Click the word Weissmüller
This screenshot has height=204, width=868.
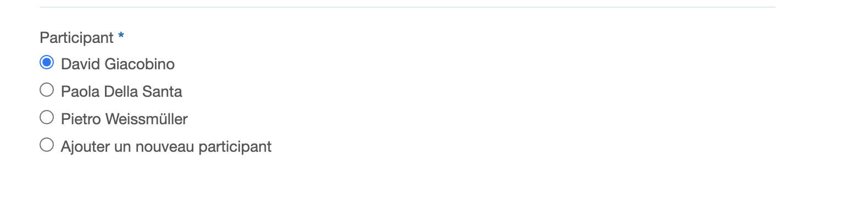click(147, 119)
